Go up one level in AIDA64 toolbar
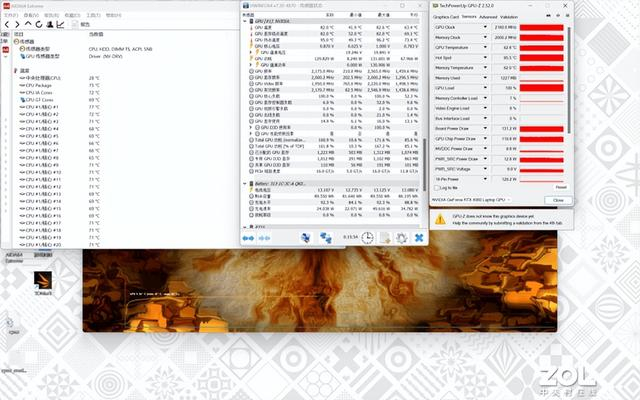Viewport: 640px width, 400px height. 28,24
